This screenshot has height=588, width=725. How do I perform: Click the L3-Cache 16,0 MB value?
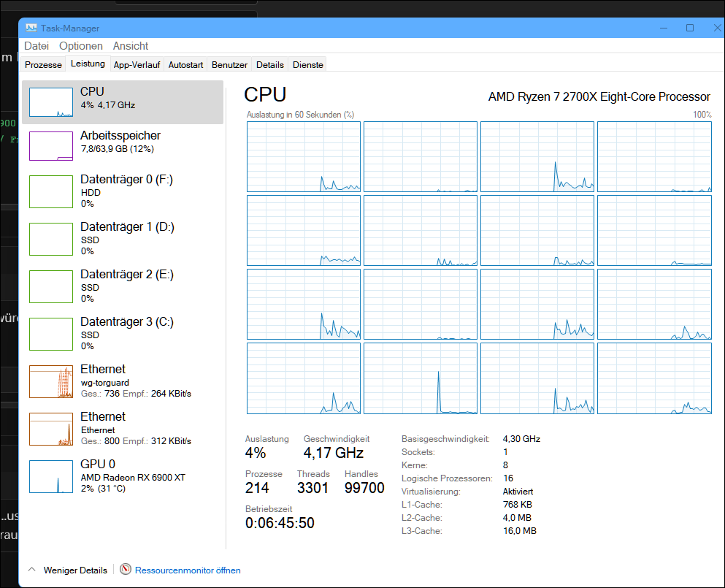point(520,530)
